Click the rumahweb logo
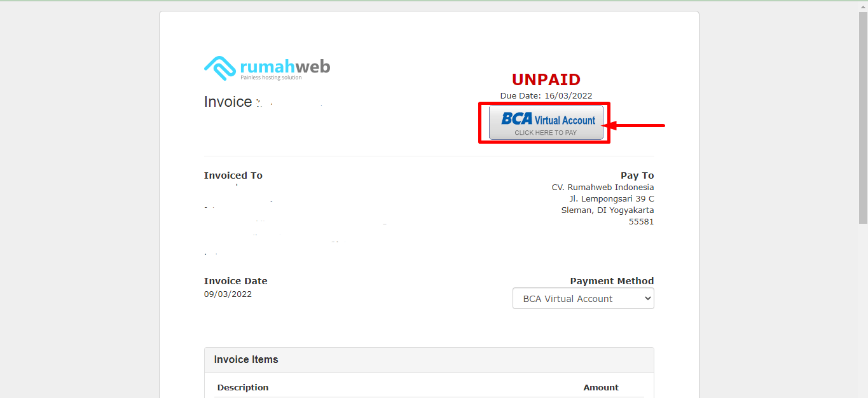The height and width of the screenshot is (398, 868). click(x=267, y=68)
